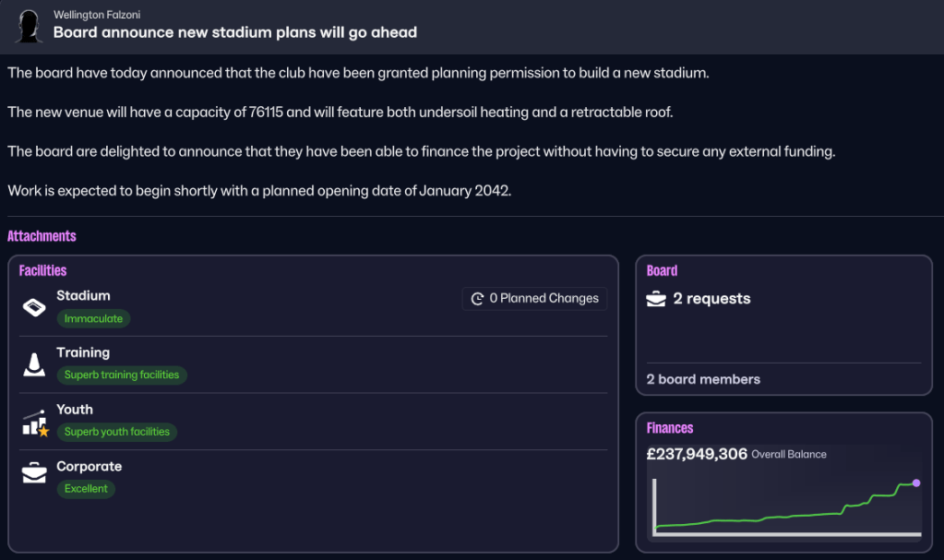Click the Immaculate stadium condition badge
Screen dimensions: 944x560
(93, 318)
